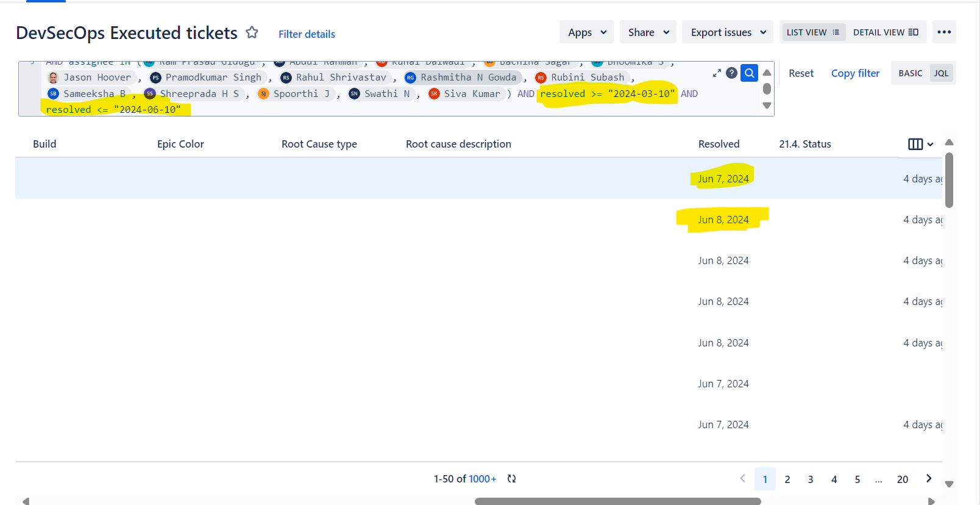Click the results list scroll-down arrow
The width and height of the screenshot is (980, 505).
click(949, 484)
